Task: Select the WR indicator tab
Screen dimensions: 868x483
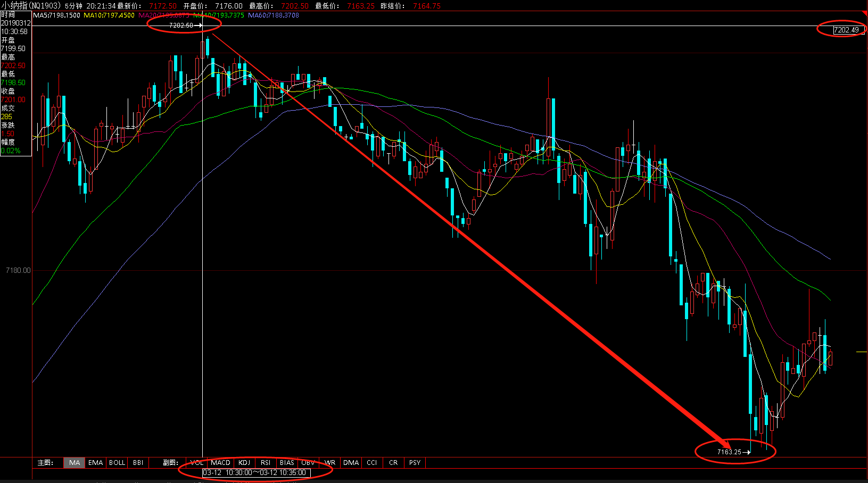Action: coord(330,463)
